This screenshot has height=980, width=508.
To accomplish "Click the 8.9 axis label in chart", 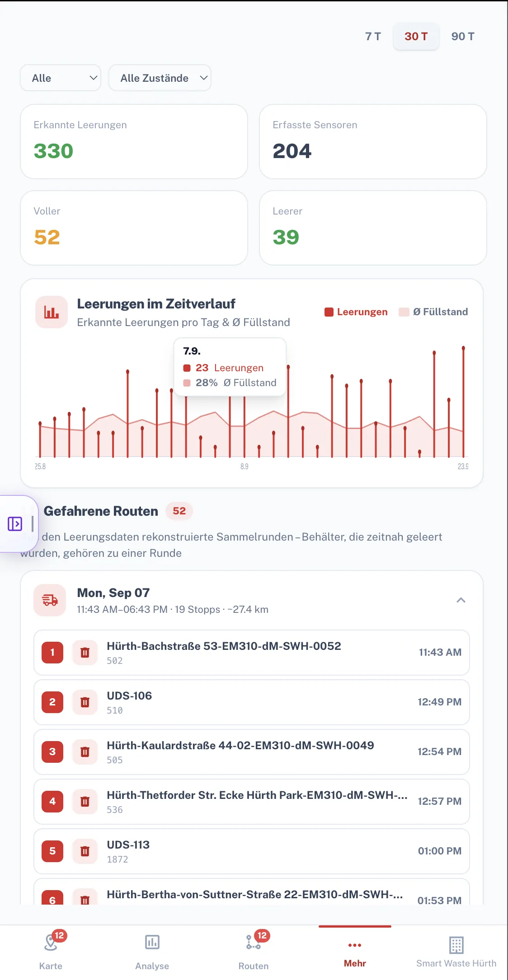I will (244, 467).
